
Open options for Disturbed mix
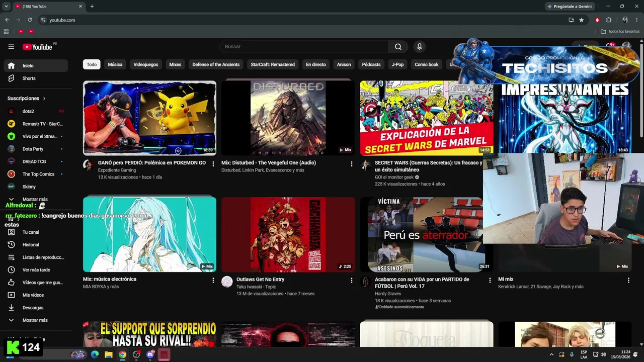(x=352, y=164)
